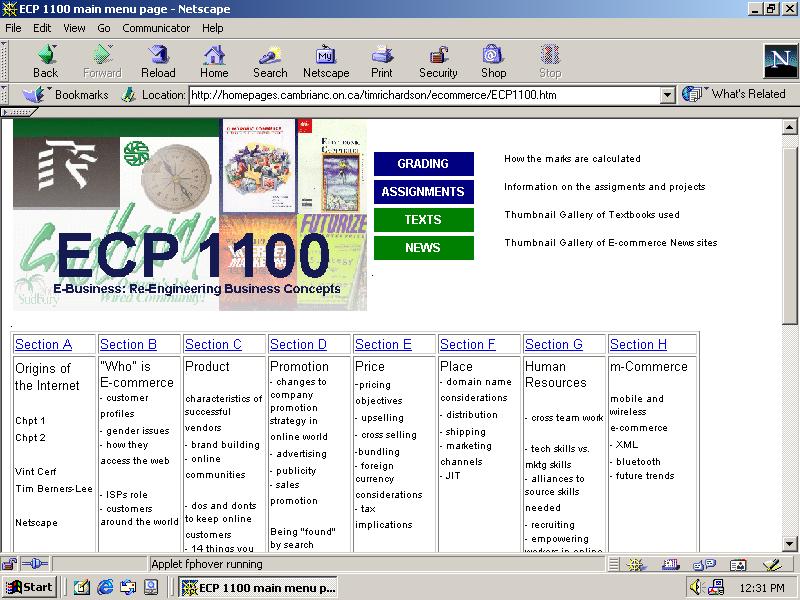This screenshot has height=600, width=800.
Task: Open the Edit menu
Action: [x=42, y=28]
